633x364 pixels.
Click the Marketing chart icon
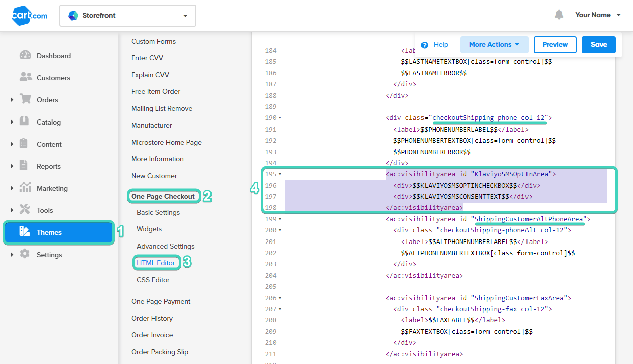pos(25,188)
